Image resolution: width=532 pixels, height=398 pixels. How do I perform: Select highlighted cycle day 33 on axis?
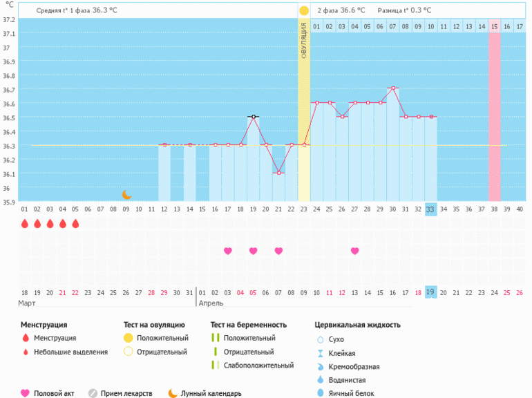click(x=430, y=209)
